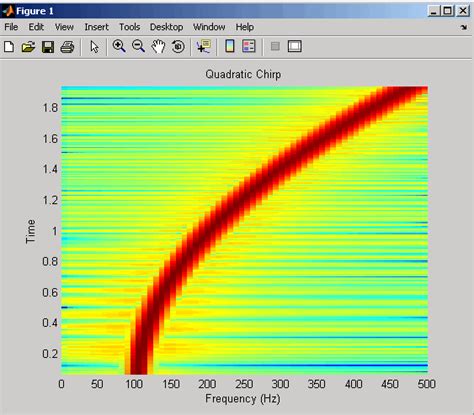Select the Edit Plot arrow tool
This screenshot has width=474, height=415.
(x=94, y=47)
